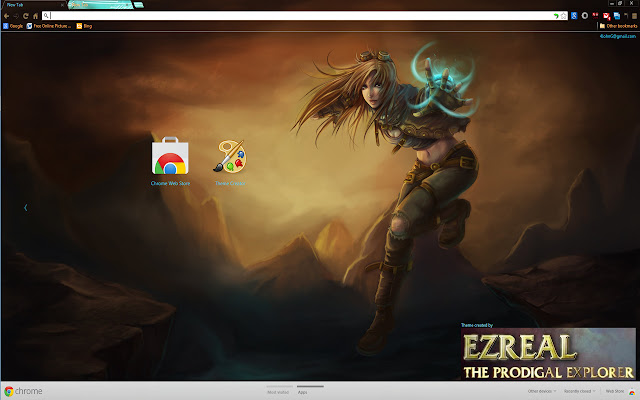Close the first New Tab tab
Viewport: 640px width, 400px height.
coord(62,5)
